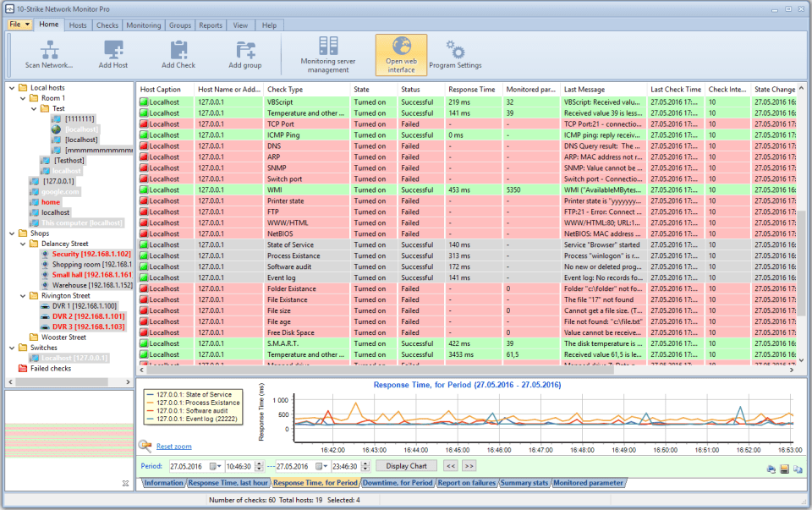Collapse the Rivington Street node
The height and width of the screenshot is (510, 812).
click(23, 296)
